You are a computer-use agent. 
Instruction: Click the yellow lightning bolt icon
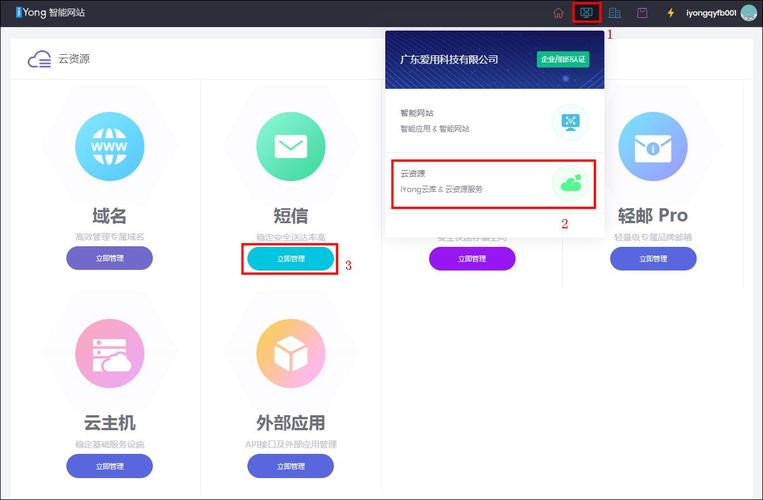coord(671,13)
